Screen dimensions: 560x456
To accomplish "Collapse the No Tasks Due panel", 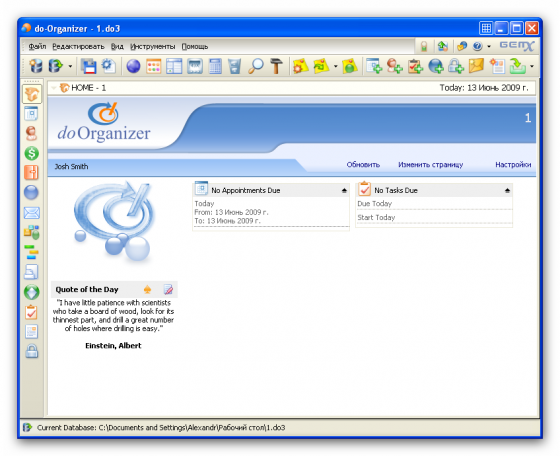I will pyautogui.click(x=508, y=191).
